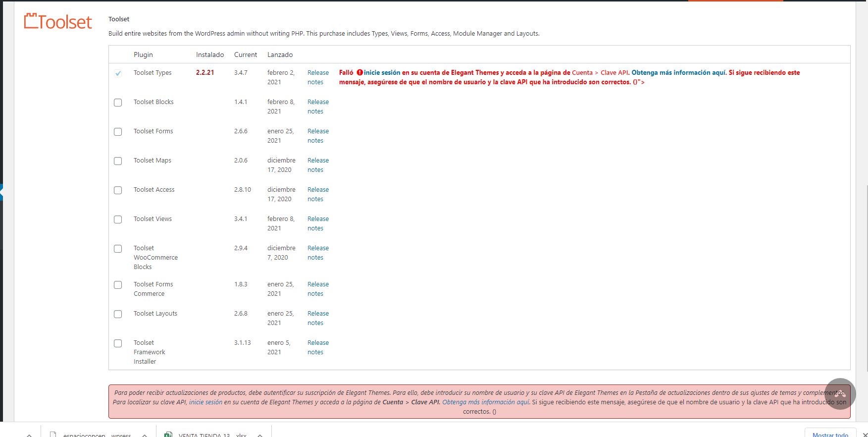Image resolution: width=868 pixels, height=437 pixels.
Task: Tick the Toolset Maps checkbox
Action: (x=118, y=161)
